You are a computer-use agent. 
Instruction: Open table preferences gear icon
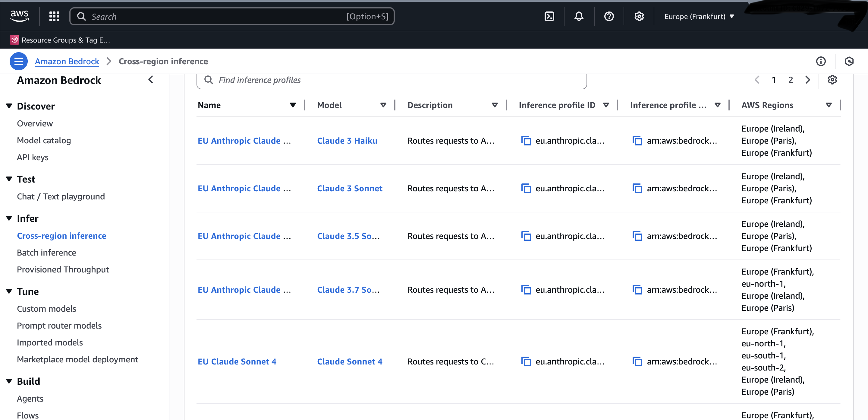[832, 80]
